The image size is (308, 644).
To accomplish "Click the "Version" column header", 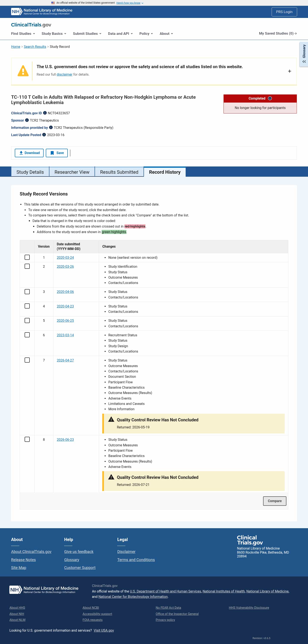I will 44,247.
